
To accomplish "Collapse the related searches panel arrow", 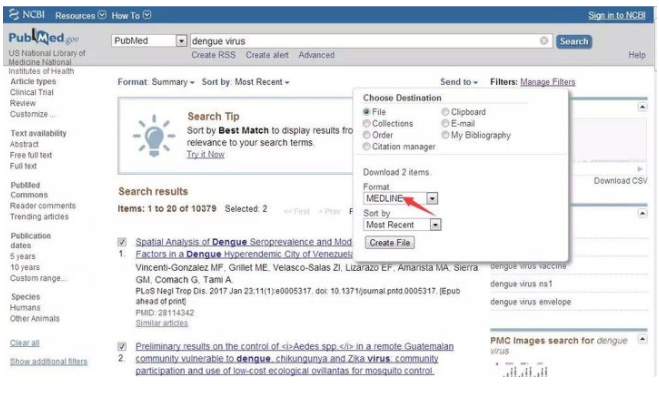I will point(642,213).
